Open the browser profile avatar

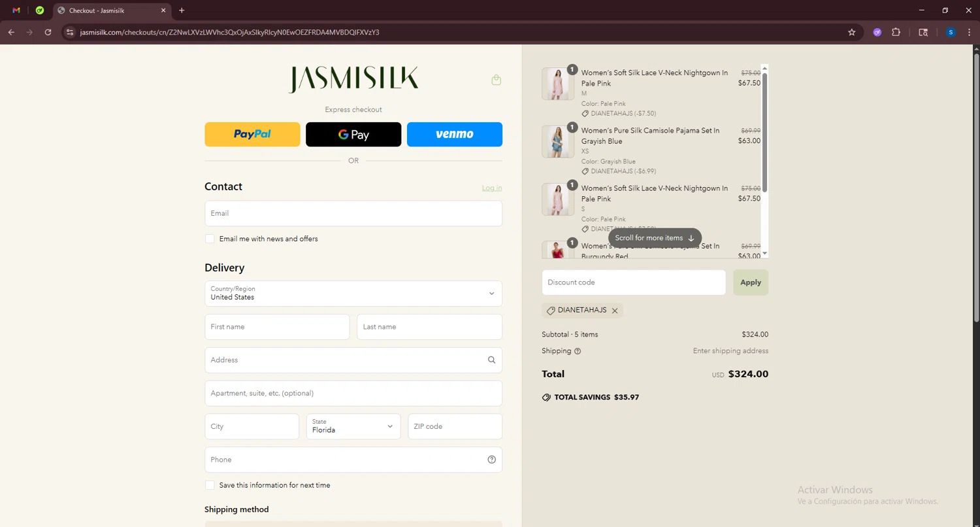pos(951,32)
